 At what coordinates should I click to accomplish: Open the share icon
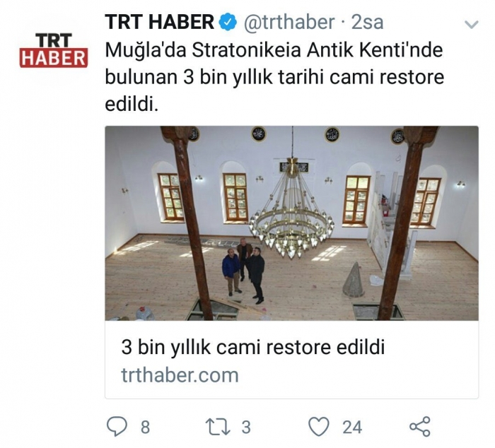pos(420,427)
